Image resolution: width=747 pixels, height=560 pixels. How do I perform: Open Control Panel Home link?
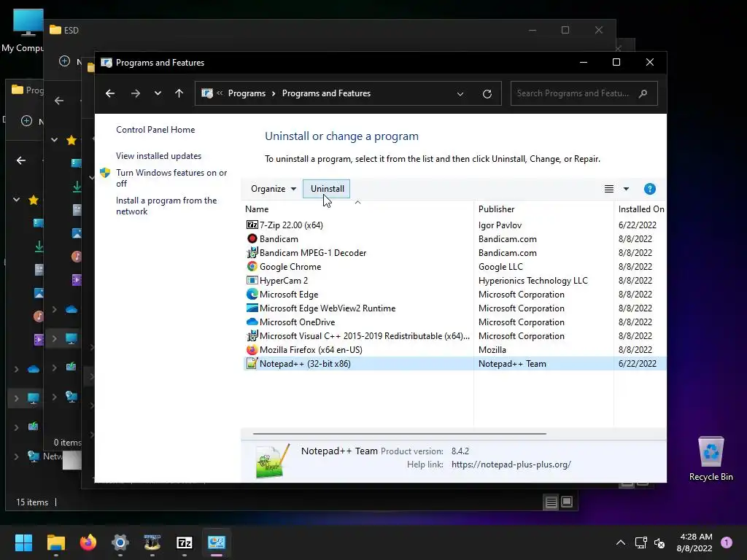click(x=155, y=130)
